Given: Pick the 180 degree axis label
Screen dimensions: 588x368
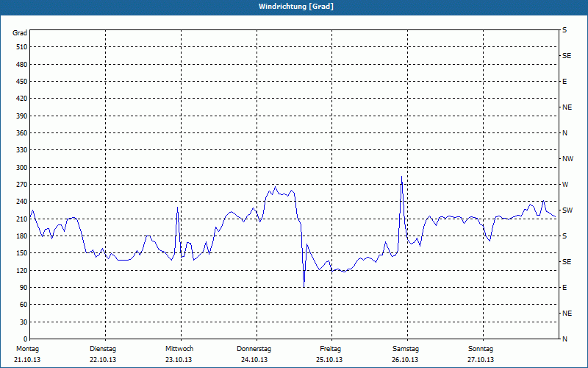Looking at the screenshot, I should (x=22, y=236).
